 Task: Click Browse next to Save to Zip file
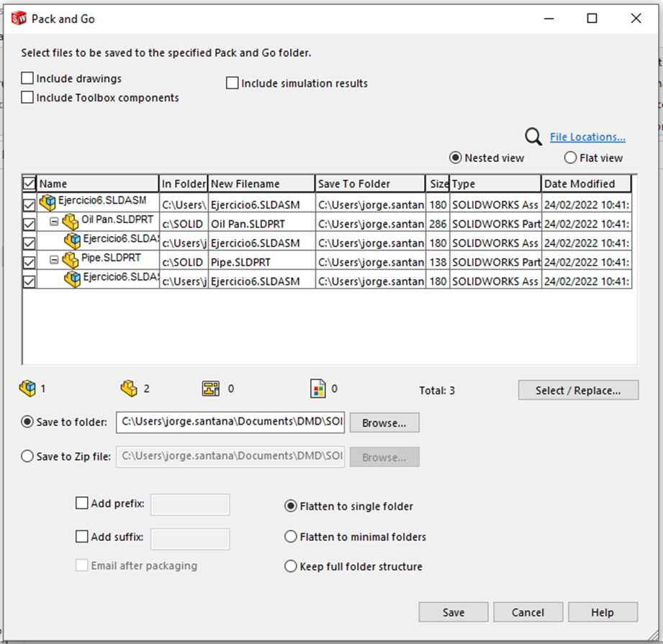point(384,457)
